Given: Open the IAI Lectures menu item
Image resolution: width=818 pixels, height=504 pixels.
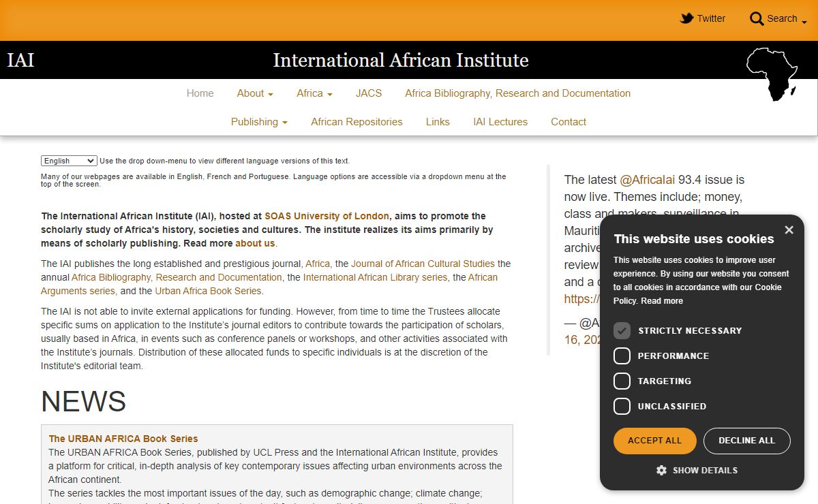Looking at the screenshot, I should coord(500,122).
